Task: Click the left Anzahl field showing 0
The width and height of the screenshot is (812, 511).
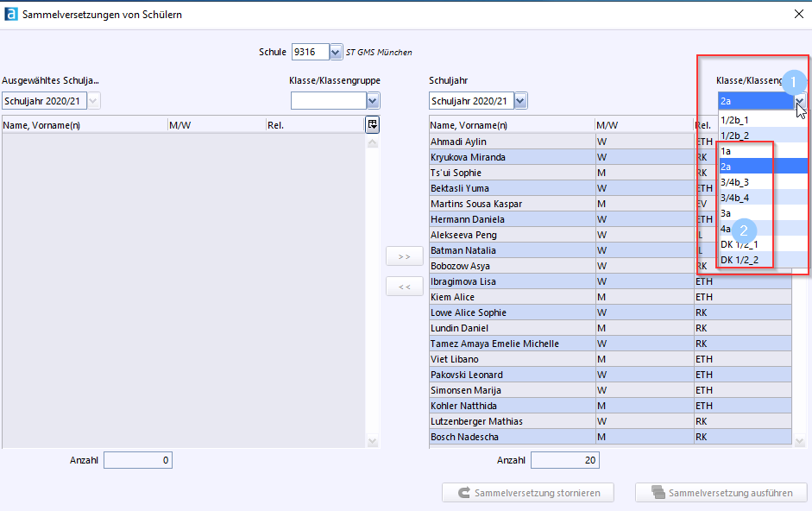Action: pos(138,460)
